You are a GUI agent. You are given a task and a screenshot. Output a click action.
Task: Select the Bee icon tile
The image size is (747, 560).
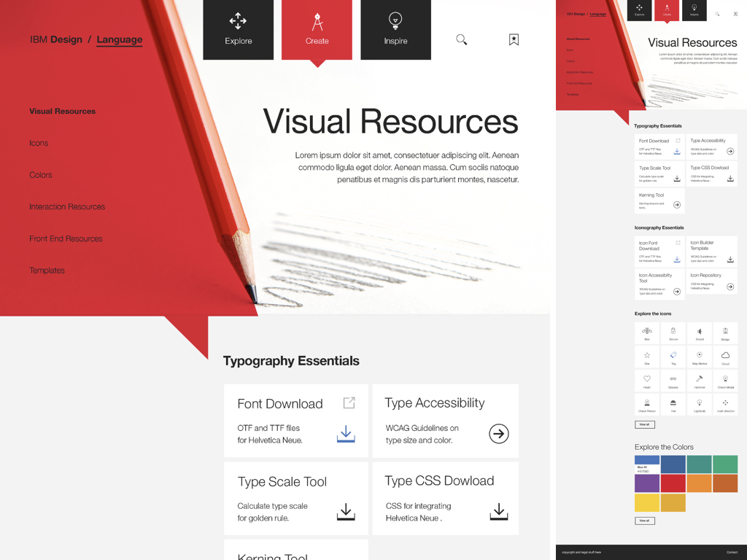(x=647, y=332)
